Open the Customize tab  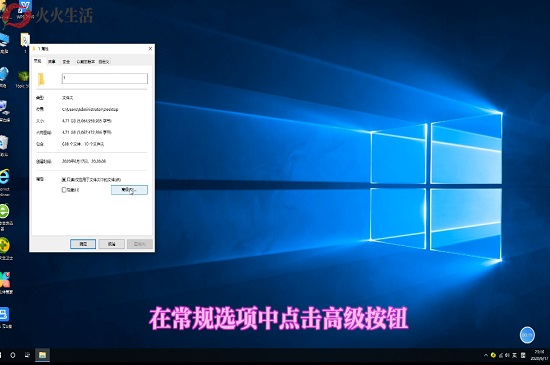tap(104, 62)
